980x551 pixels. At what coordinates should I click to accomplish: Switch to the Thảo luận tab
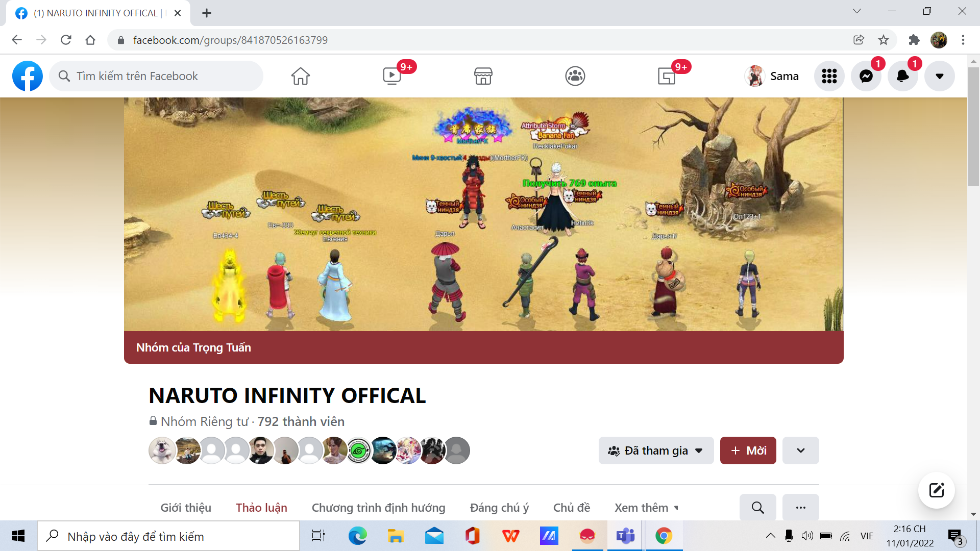pos(261,508)
